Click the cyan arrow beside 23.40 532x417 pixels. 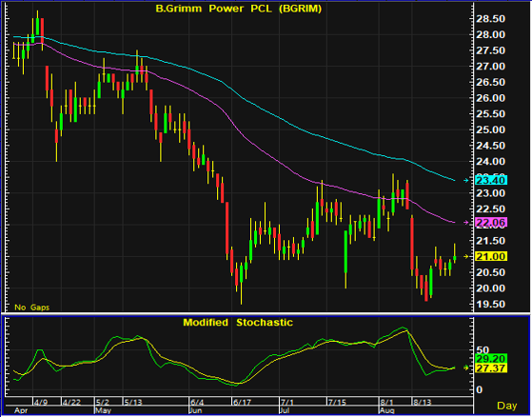tap(466, 181)
